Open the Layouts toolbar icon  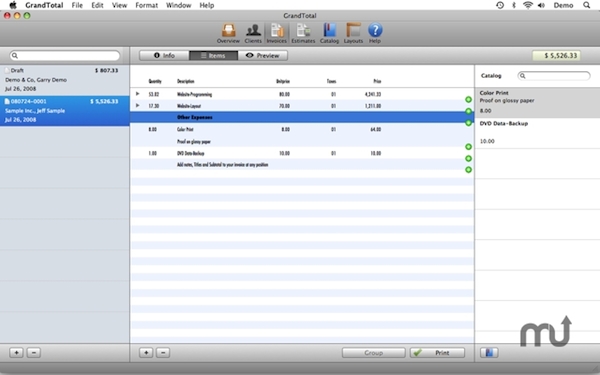[353, 33]
